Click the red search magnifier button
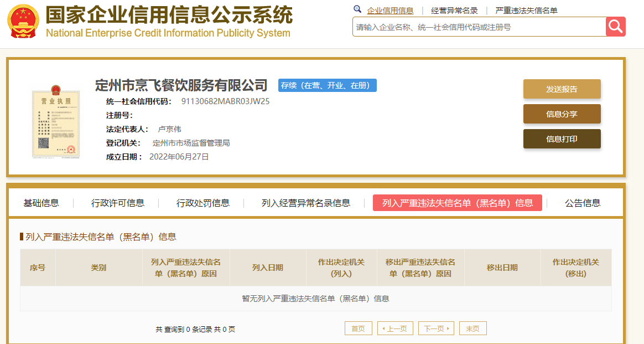The width and height of the screenshot is (644, 344). (x=615, y=27)
